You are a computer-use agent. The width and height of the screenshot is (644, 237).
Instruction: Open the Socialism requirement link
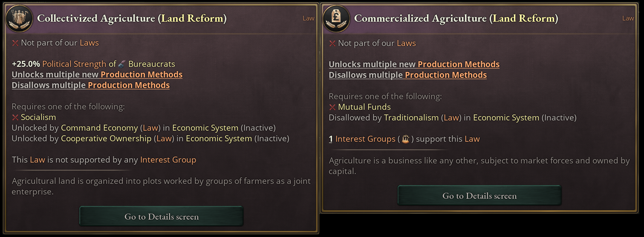tap(38, 117)
